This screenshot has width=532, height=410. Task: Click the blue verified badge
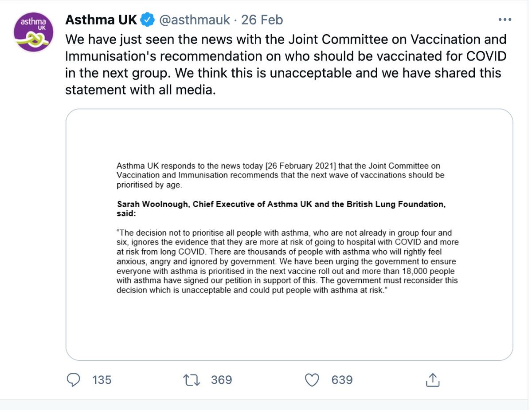click(148, 20)
